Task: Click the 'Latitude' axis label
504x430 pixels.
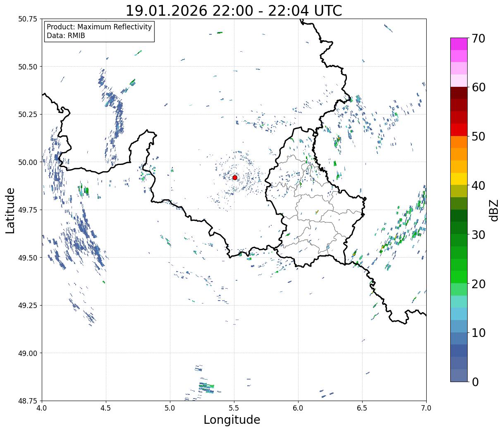Action: [x=10, y=210]
